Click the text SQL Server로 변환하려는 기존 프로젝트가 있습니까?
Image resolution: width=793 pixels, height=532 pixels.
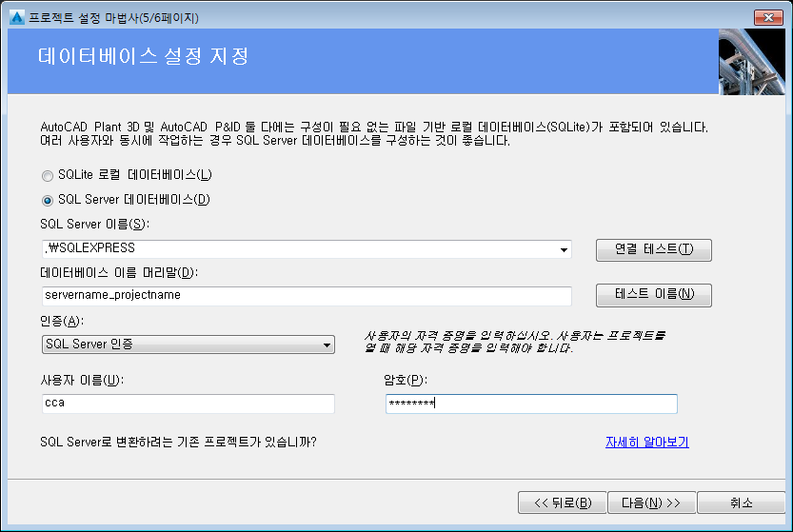[x=178, y=442]
